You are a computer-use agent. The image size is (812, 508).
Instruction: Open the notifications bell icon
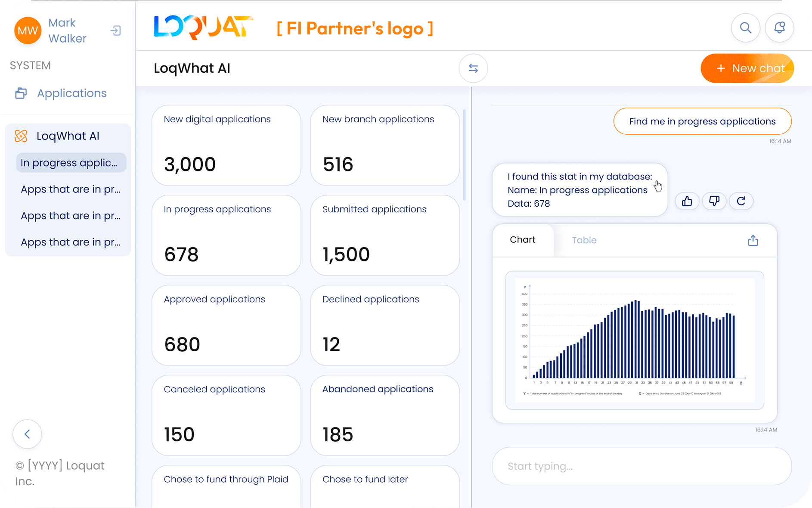click(779, 28)
